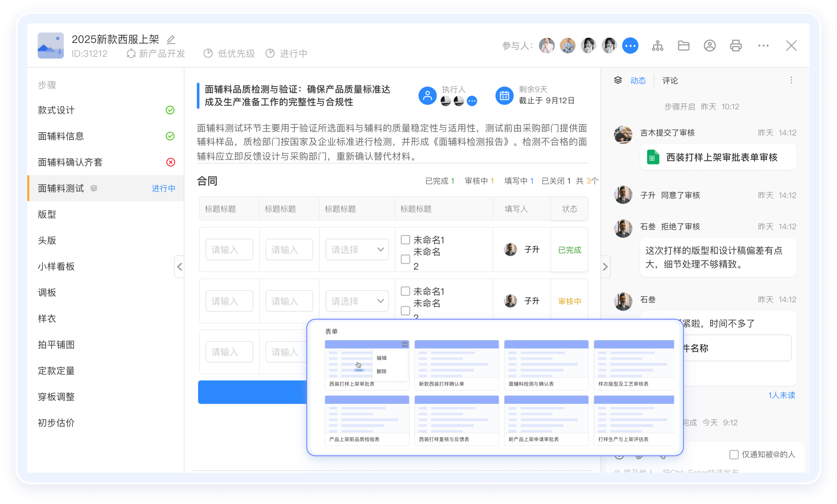This screenshot has height=504, width=837.
Task: Open the user profile icon in header
Action: point(709,45)
